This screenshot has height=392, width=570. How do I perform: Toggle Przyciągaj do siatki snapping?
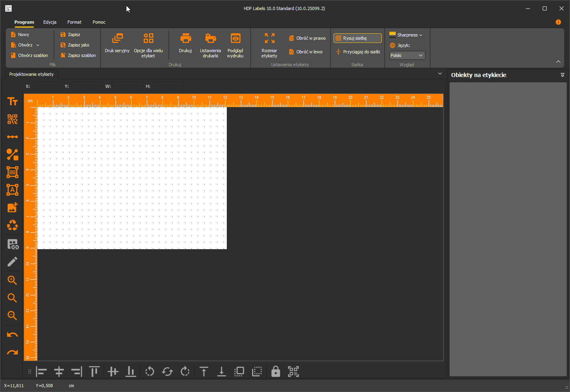[x=358, y=52]
